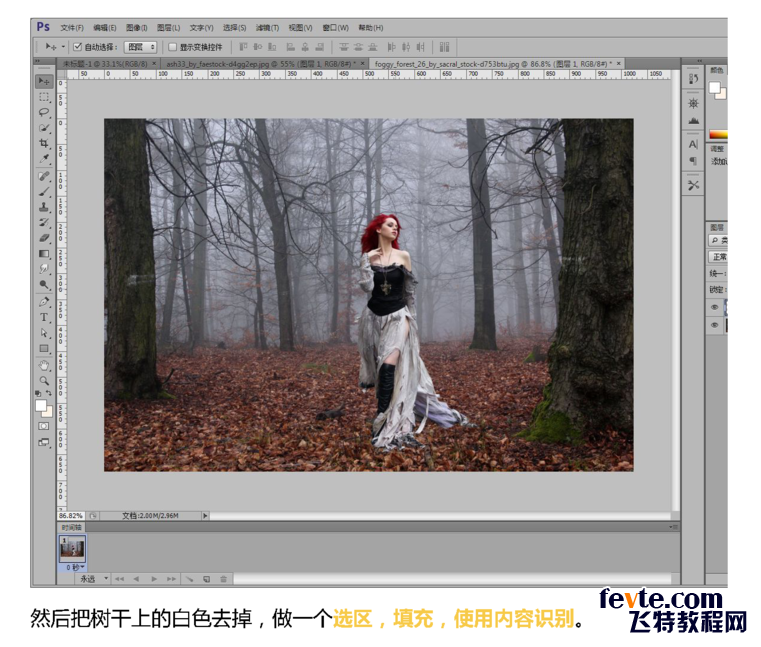Select the Eyedropper tool
The image size is (761, 647).
[x=44, y=159]
